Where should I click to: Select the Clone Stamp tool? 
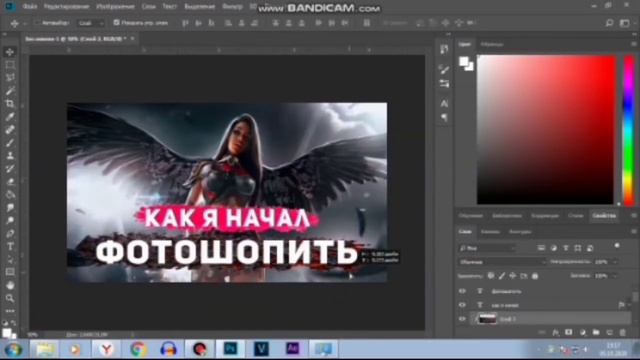(10, 156)
